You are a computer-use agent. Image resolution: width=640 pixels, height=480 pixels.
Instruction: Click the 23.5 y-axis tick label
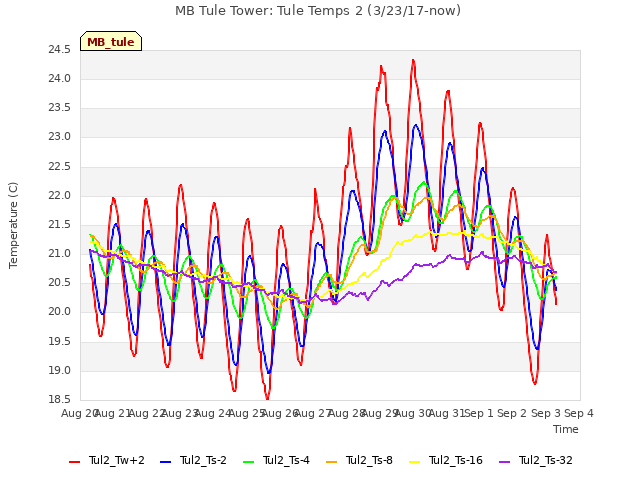(60, 108)
